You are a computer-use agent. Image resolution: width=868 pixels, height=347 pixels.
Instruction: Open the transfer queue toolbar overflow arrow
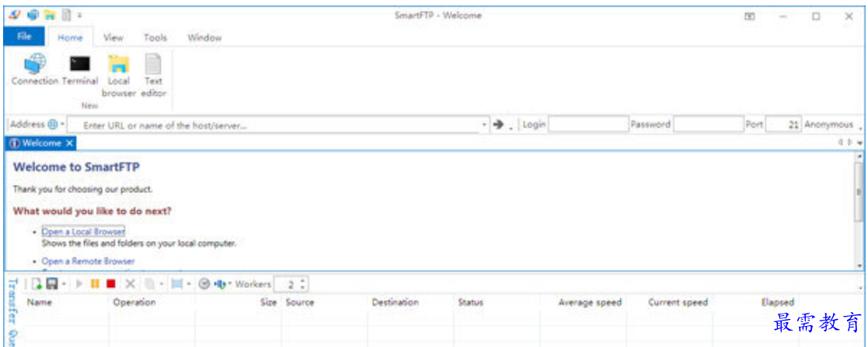tap(860, 287)
